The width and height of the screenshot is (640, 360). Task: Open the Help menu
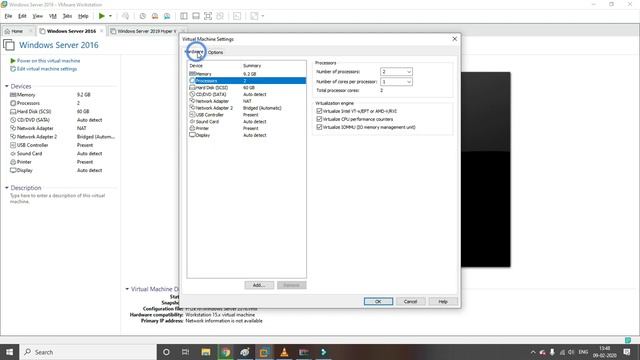[83, 16]
